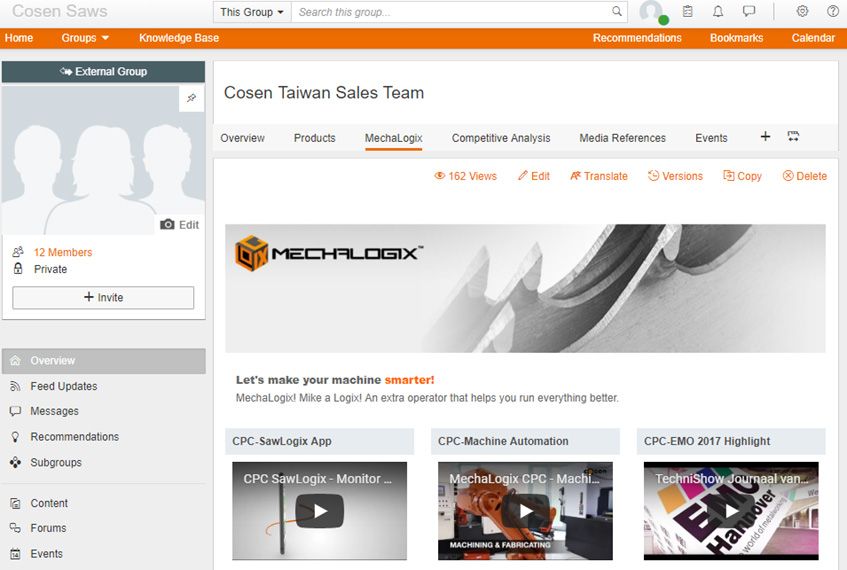The image size is (847, 570).
Task: Click the Recommendations lightbulb icon
Action: click(x=15, y=437)
